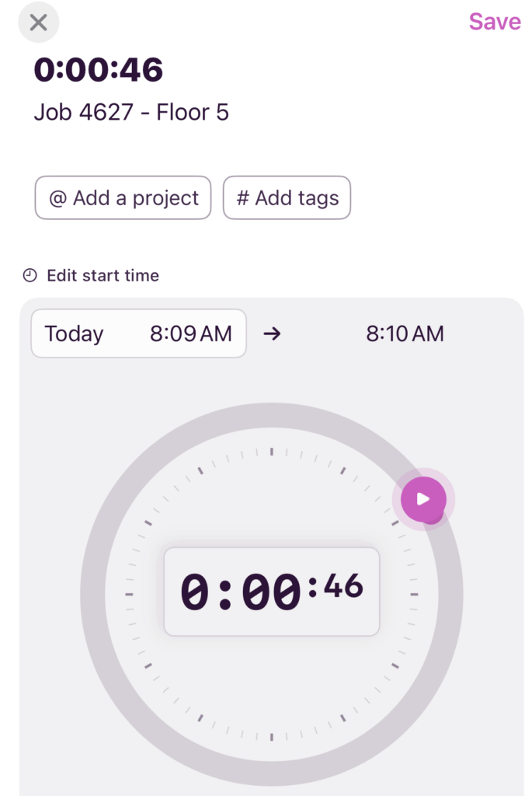This screenshot has height=796, width=532.
Task: Tap the small ':46' seconds in dial display
Action: [x=337, y=587]
